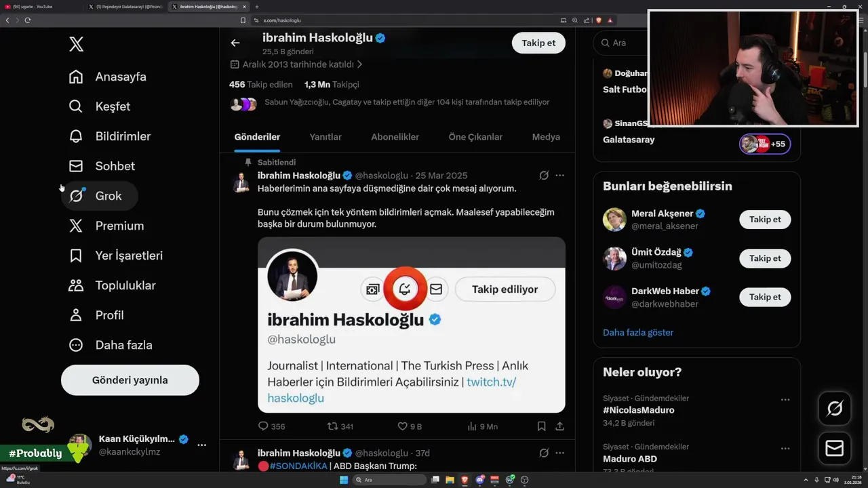Go back using profile header arrow
Viewport: 868px width, 488px height.
(x=235, y=43)
